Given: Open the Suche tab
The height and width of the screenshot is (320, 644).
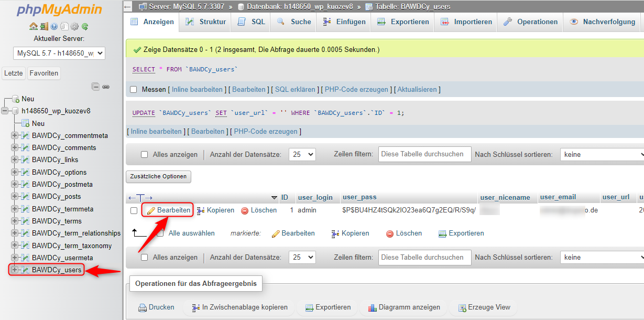Looking at the screenshot, I should click(294, 22).
